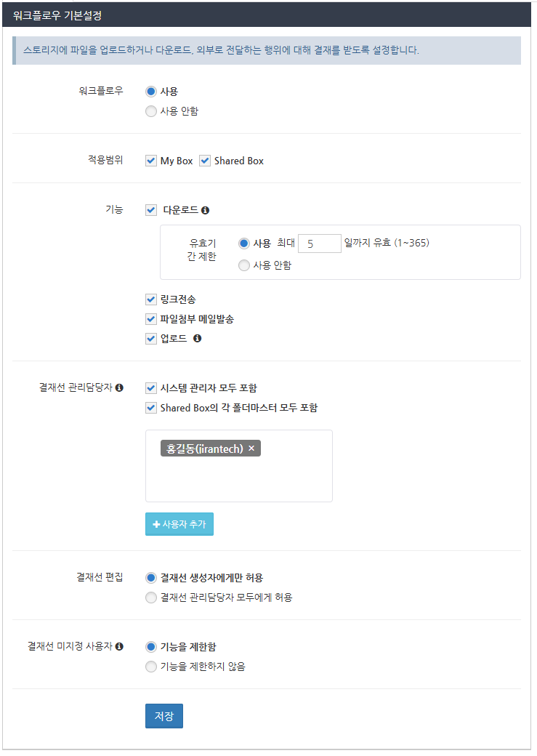Click the info icon beside 결재선 관리담당자
Screen dimensions: 537x756
click(119, 388)
